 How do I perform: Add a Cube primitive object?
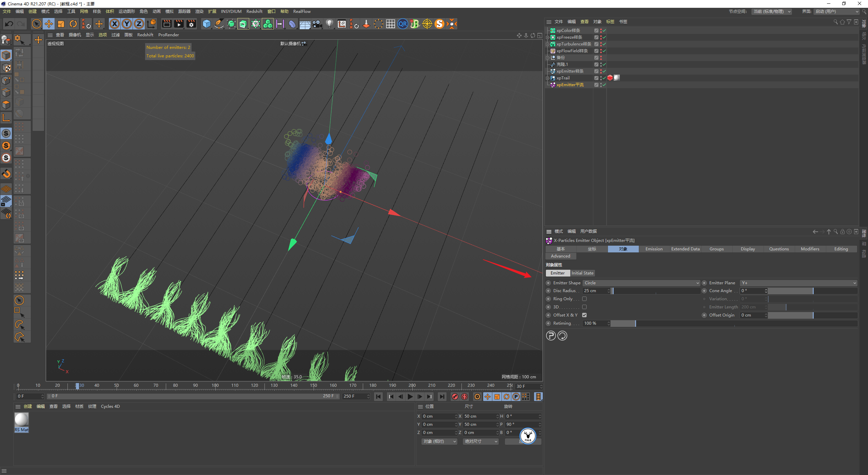point(206,24)
